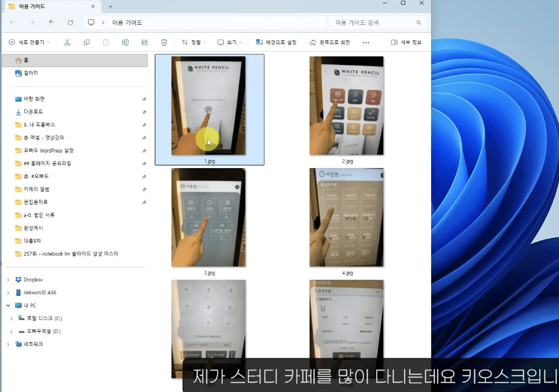Screen dimensions: 559x392
Task: Expand 오빠두엑셀 (D:) node
Action: coord(11,331)
